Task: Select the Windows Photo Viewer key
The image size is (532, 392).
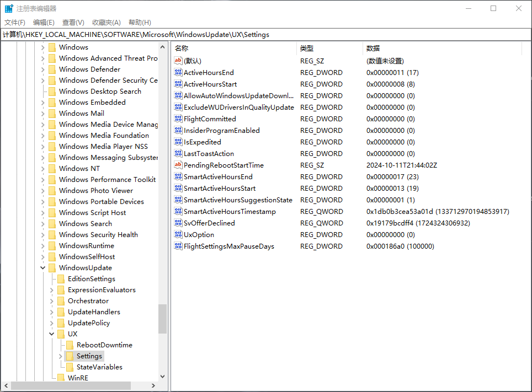Action: pos(95,191)
